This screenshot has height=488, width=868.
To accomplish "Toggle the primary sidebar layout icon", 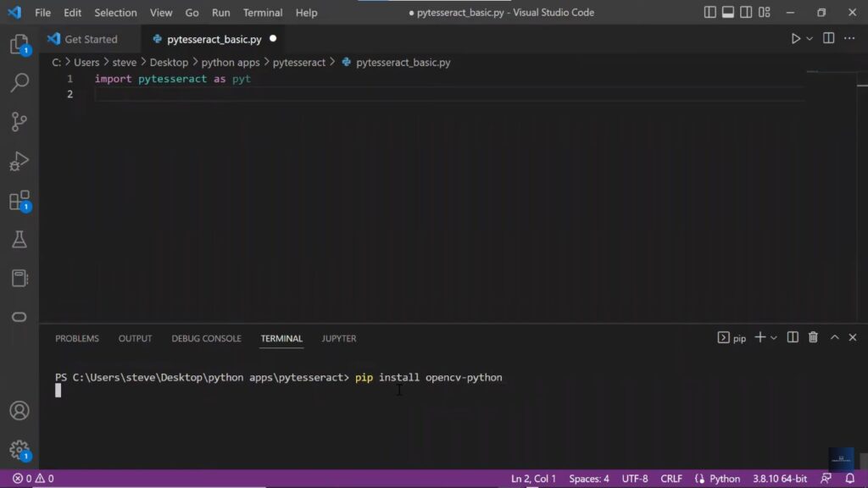I will tap(709, 12).
